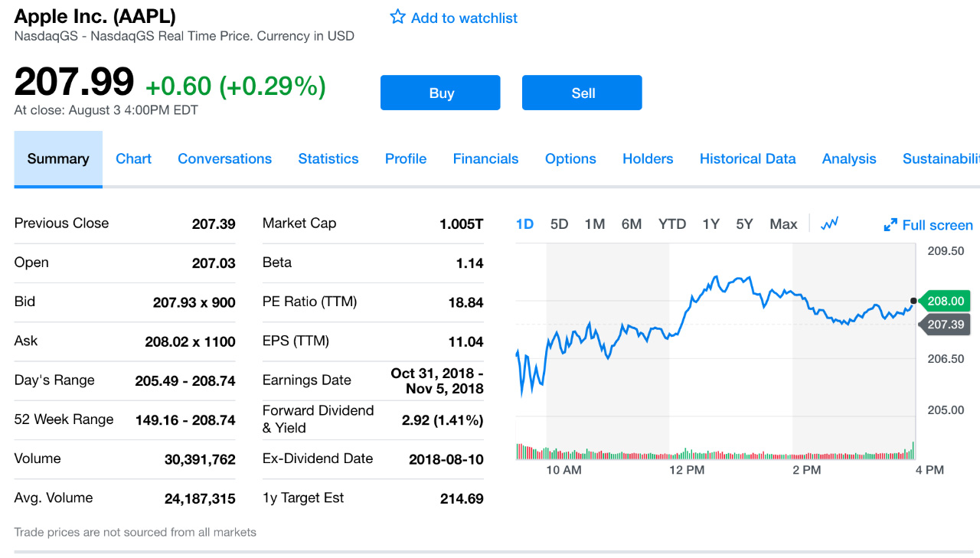Click the star icon beside Add to watchlist
The image size is (980, 558).
click(397, 17)
